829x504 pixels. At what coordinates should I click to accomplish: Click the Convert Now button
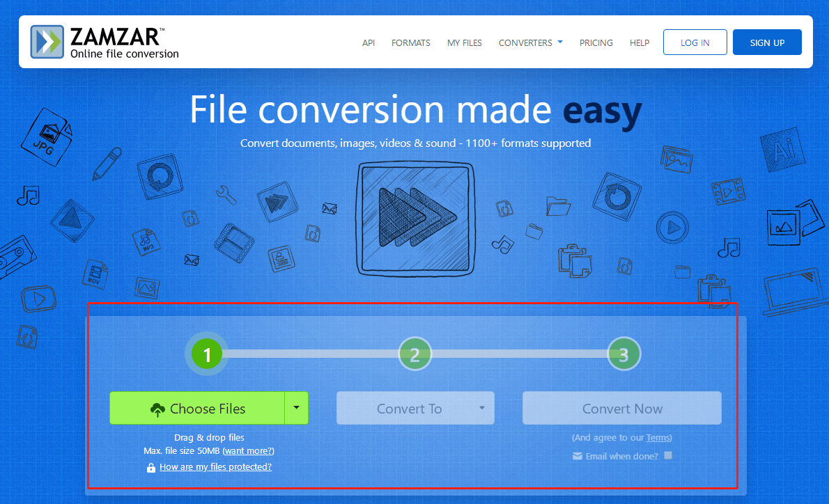621,408
